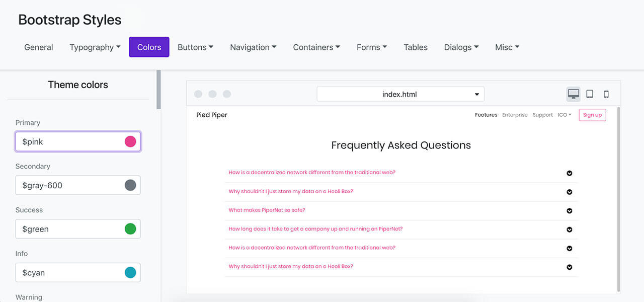The width and height of the screenshot is (644, 302).
Task: Click the green Success color swatch
Action: (x=130, y=229)
